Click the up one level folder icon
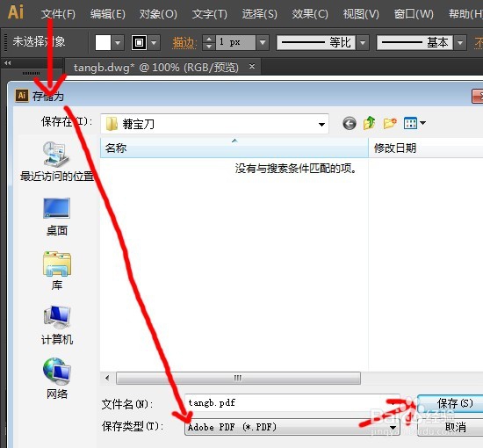This screenshot has width=483, height=448. click(x=370, y=123)
